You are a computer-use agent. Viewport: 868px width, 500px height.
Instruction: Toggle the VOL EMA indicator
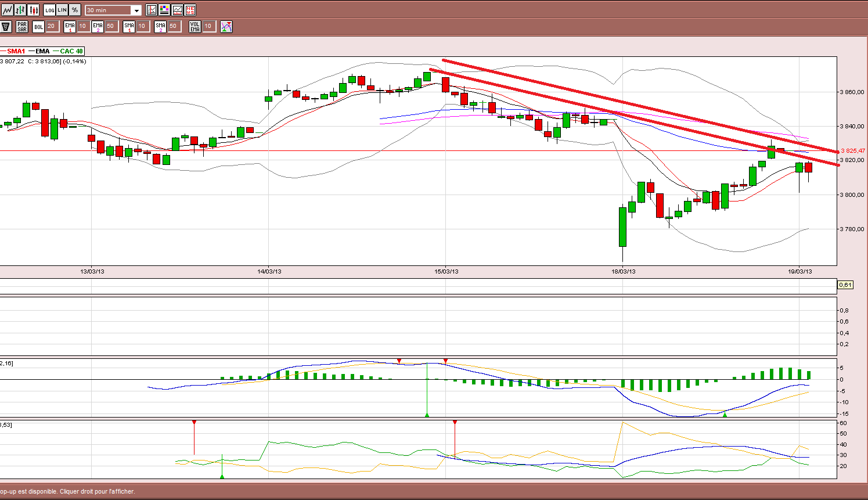[x=195, y=27]
